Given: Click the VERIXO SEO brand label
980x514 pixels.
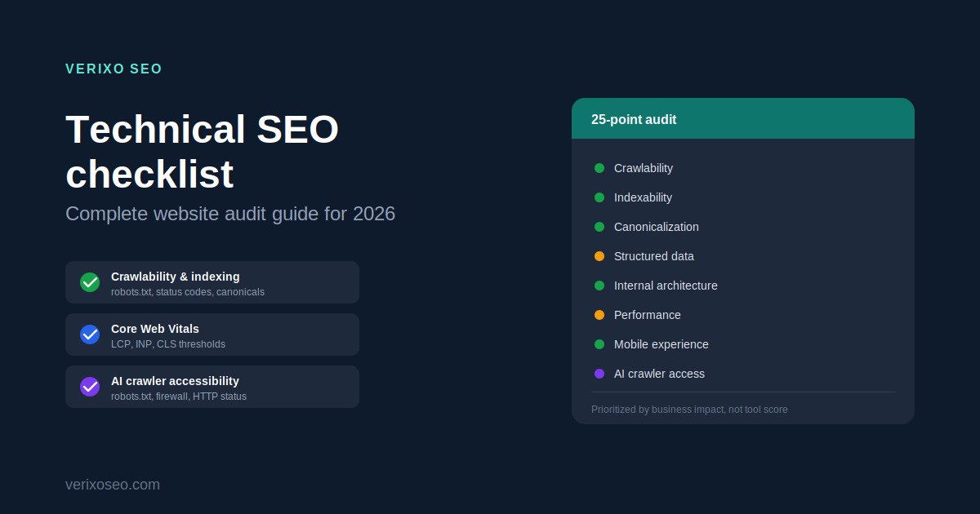Looking at the screenshot, I should [x=114, y=69].
